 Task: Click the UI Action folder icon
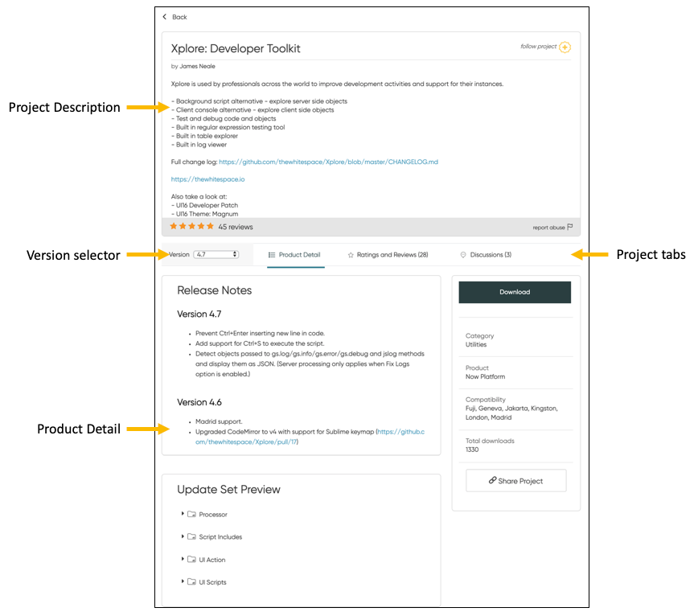(x=191, y=560)
